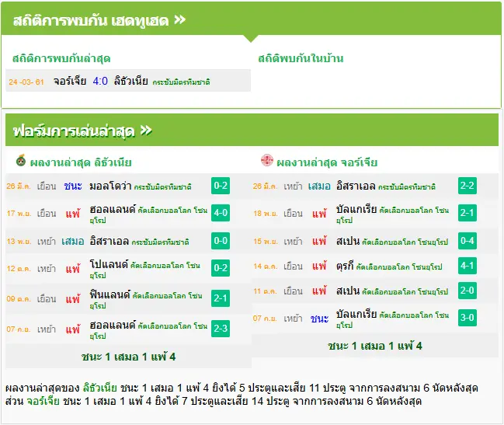Click the 24-03-61 match date
Image resolution: width=504 pixels, height=425 pixels.
click(26, 82)
